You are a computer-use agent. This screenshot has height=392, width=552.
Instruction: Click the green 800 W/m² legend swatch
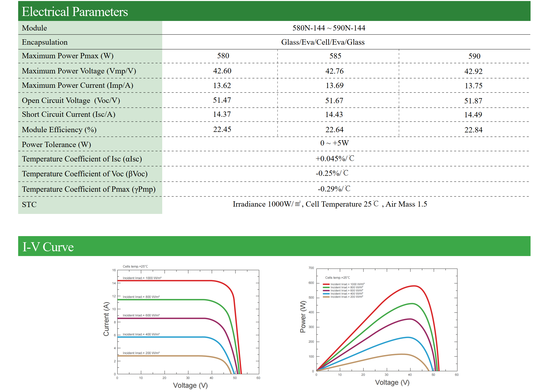[x=326, y=287]
